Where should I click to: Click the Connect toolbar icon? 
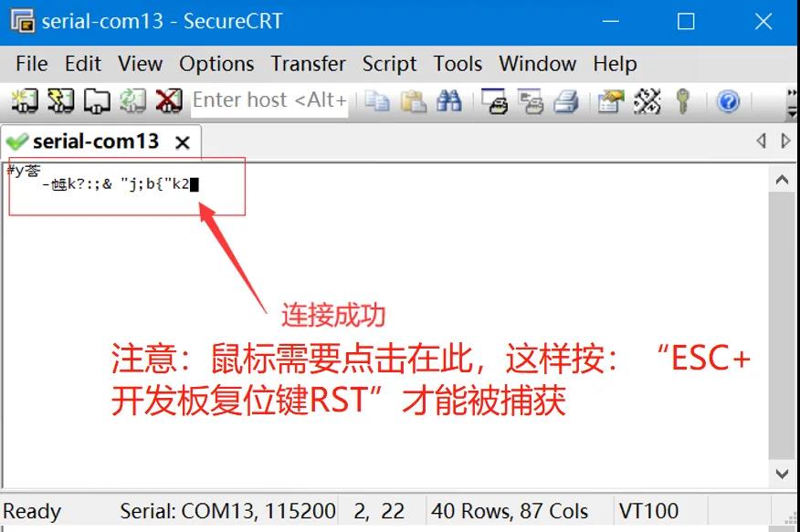25,100
